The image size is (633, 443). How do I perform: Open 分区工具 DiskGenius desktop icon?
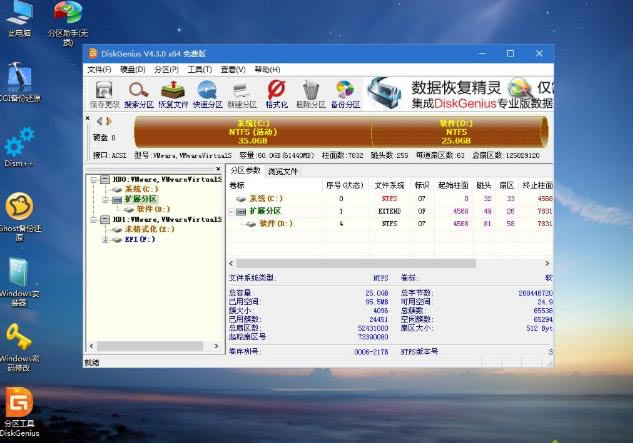[x=19, y=412]
